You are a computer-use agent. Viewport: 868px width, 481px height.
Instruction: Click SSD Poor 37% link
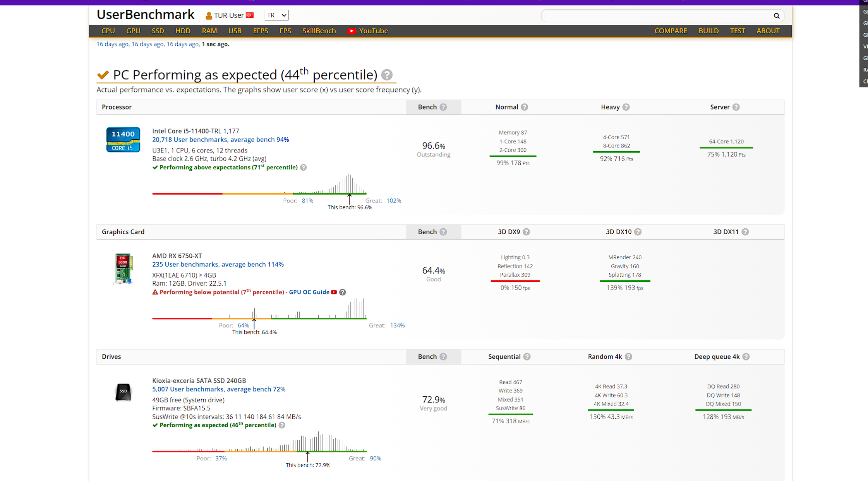coord(221,459)
